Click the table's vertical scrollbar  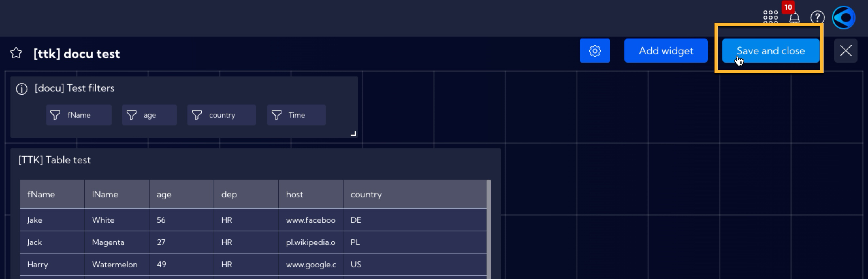[489, 229]
